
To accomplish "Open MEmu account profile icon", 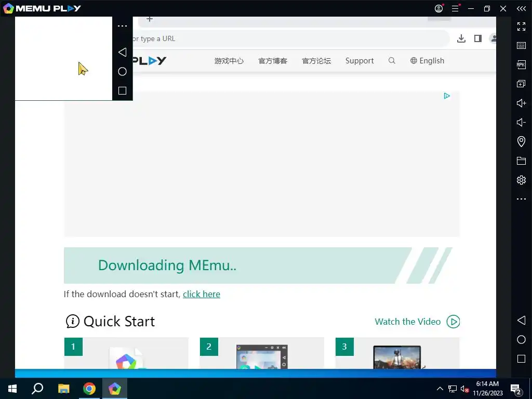I will click(438, 8).
